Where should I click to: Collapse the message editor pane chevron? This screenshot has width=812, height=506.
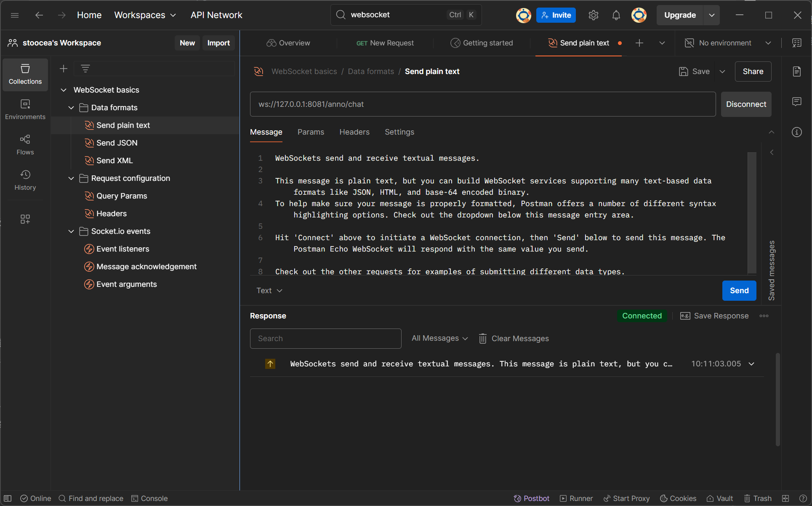(772, 132)
